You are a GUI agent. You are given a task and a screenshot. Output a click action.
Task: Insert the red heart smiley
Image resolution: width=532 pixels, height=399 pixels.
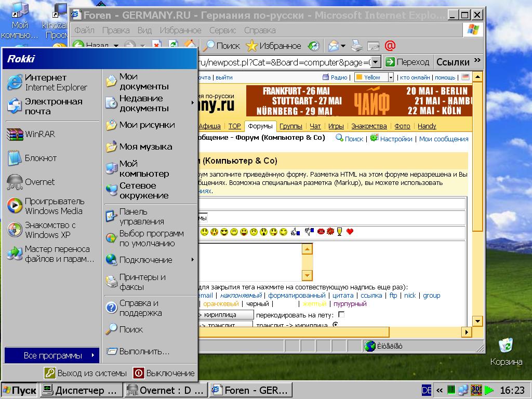point(350,232)
